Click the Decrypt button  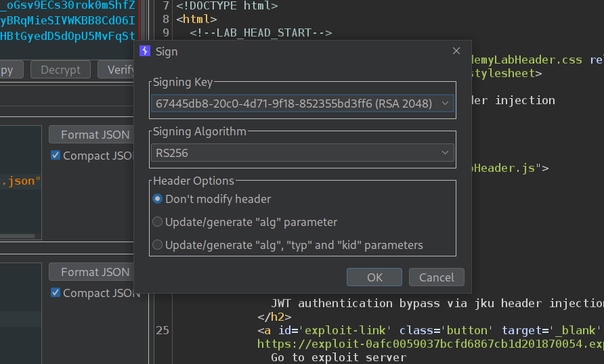[60, 70]
